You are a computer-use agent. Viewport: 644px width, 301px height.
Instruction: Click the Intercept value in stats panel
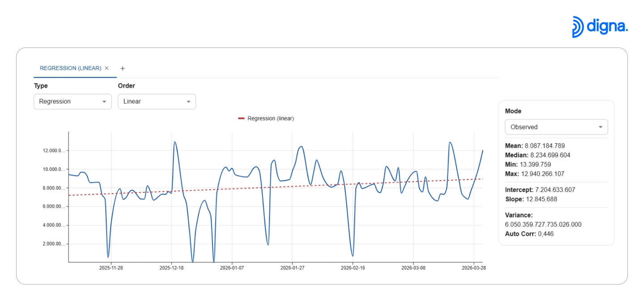pos(555,190)
